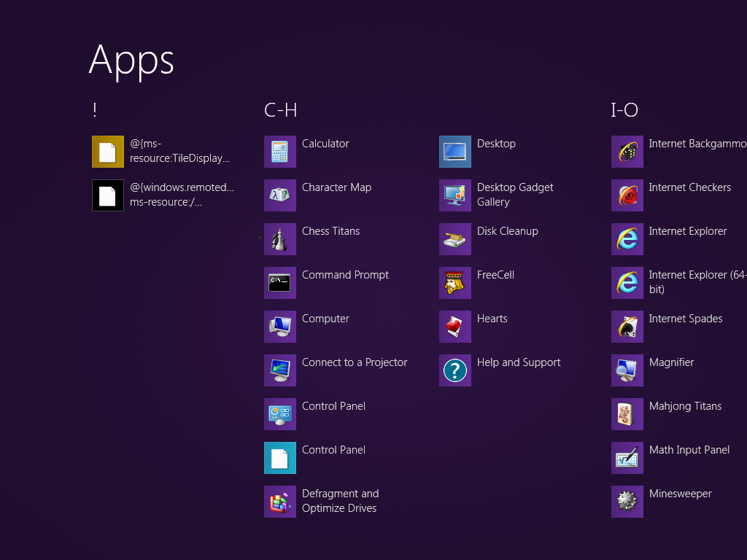Click the Mahjong Titans label

tap(685, 407)
